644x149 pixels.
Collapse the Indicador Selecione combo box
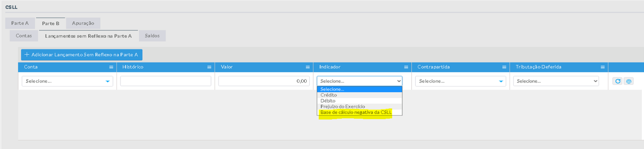pyautogui.click(x=359, y=81)
